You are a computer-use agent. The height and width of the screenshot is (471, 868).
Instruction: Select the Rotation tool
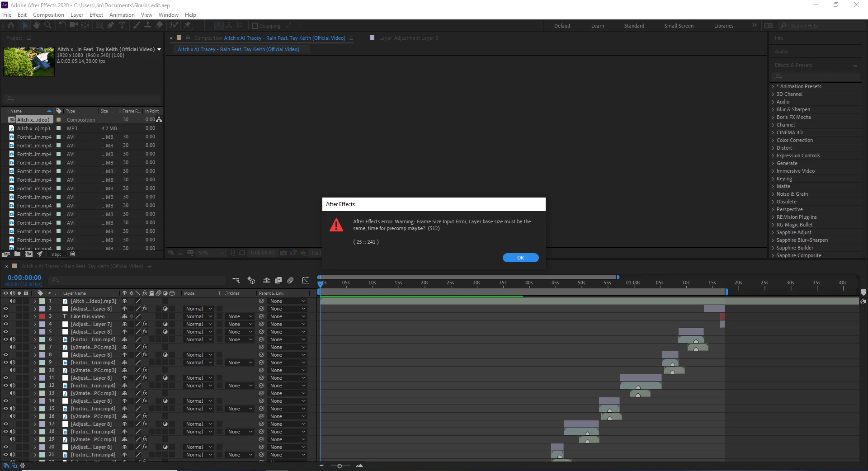pyautogui.click(x=62, y=25)
